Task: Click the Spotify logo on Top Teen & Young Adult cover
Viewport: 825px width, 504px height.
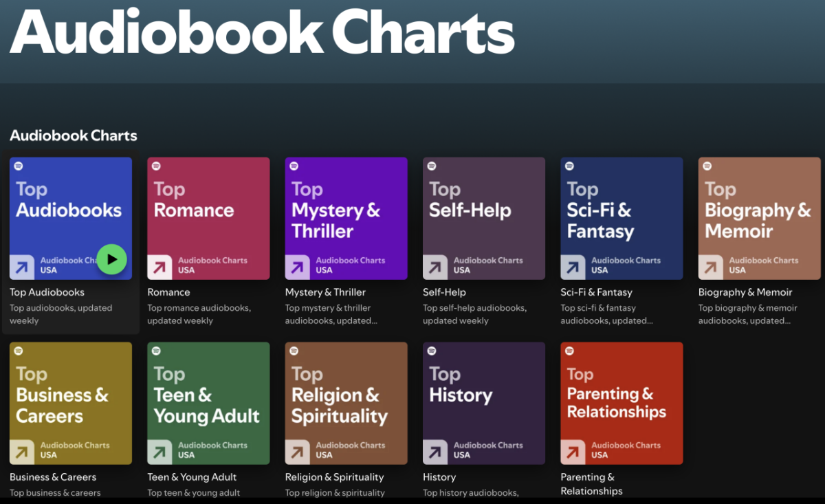Action: [x=156, y=351]
